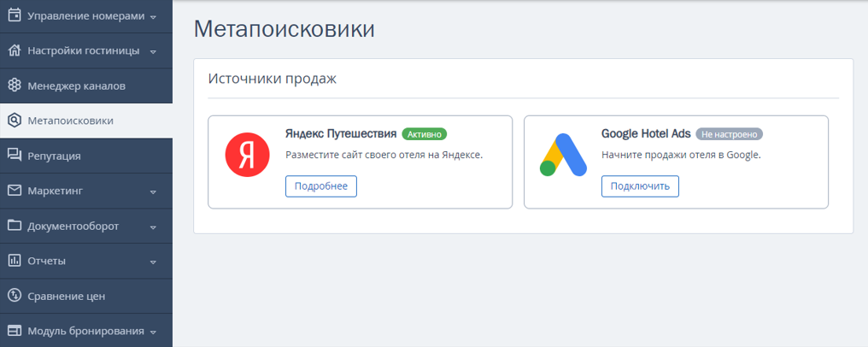868x347 pixels.
Task: Click the magnifier icon beside Метапоисковики
Action: click(15, 121)
